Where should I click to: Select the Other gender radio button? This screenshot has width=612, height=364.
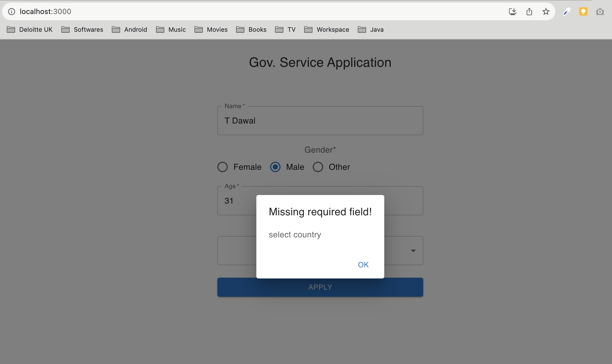pos(318,167)
